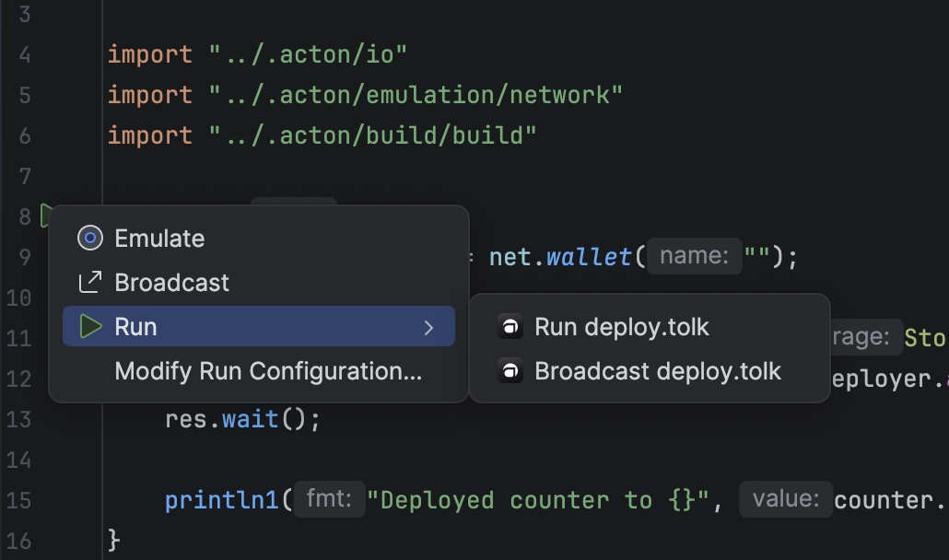Viewport: 949px width, 560px height.
Task: Click the "../.acton/build/build" import path
Action: (x=372, y=135)
